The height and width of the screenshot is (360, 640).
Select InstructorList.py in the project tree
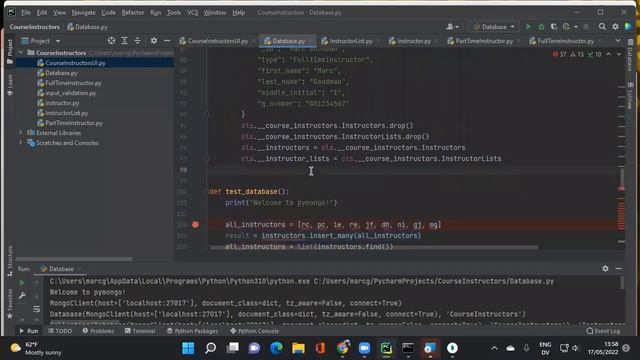point(66,113)
